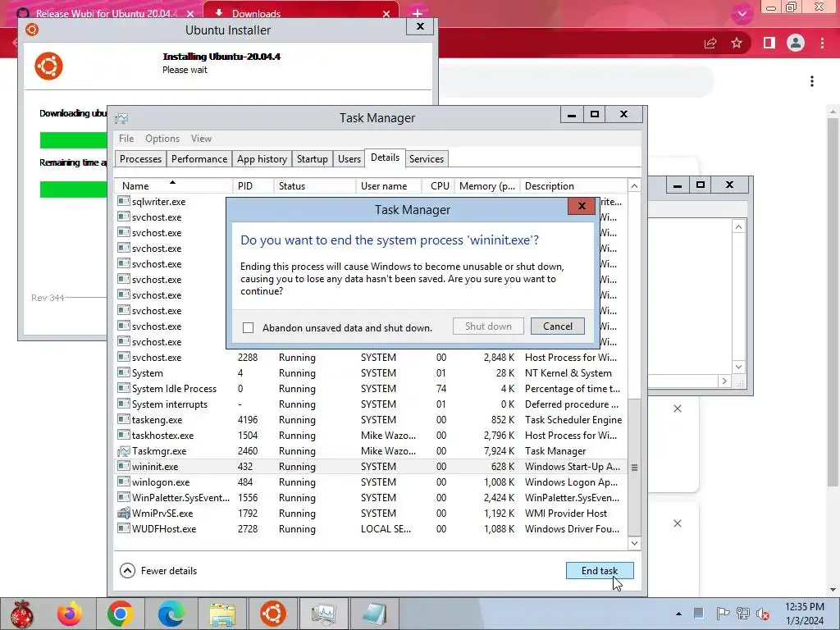The width and height of the screenshot is (840, 630).
Task: Remove the upper download entry with X
Action: [x=677, y=409]
